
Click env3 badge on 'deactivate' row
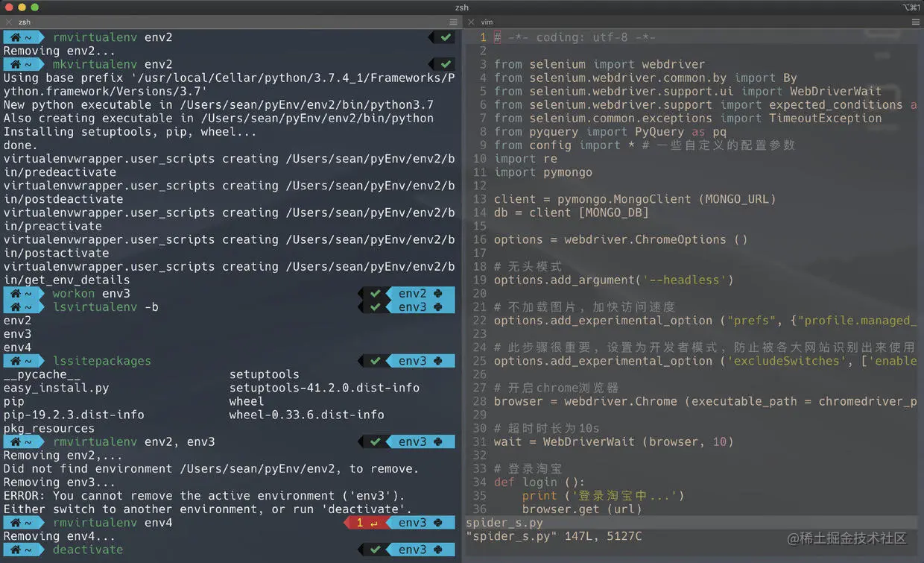pos(420,550)
